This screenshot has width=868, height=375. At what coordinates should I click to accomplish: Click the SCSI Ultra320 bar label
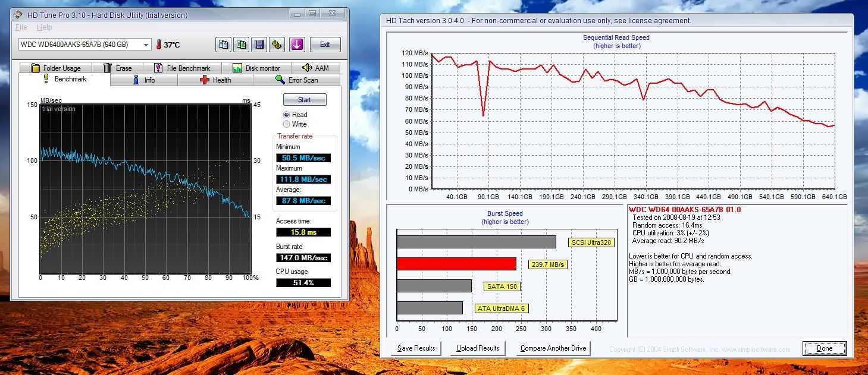(591, 242)
